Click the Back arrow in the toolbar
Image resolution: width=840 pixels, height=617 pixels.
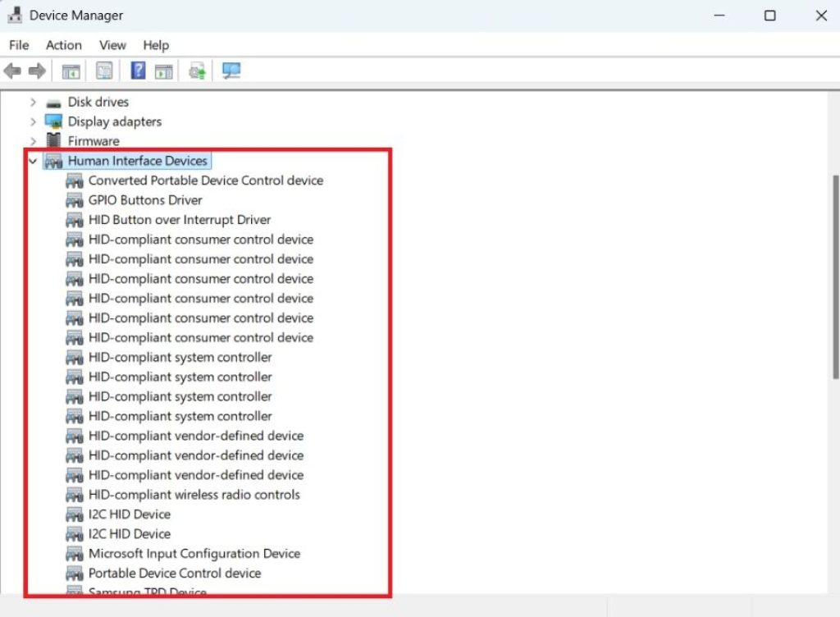pos(12,71)
